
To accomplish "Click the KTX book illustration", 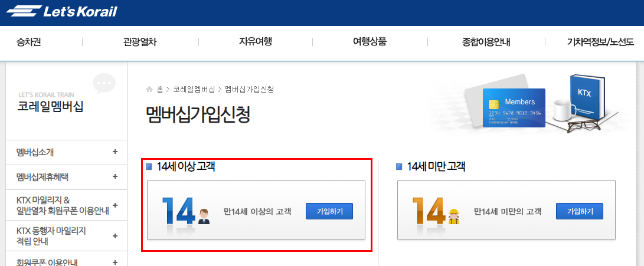I will (x=588, y=96).
